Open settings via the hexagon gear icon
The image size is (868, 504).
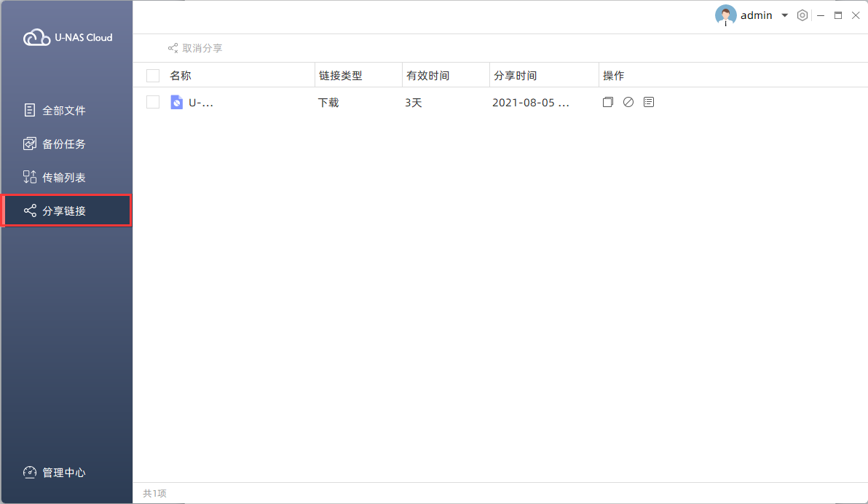(x=802, y=15)
